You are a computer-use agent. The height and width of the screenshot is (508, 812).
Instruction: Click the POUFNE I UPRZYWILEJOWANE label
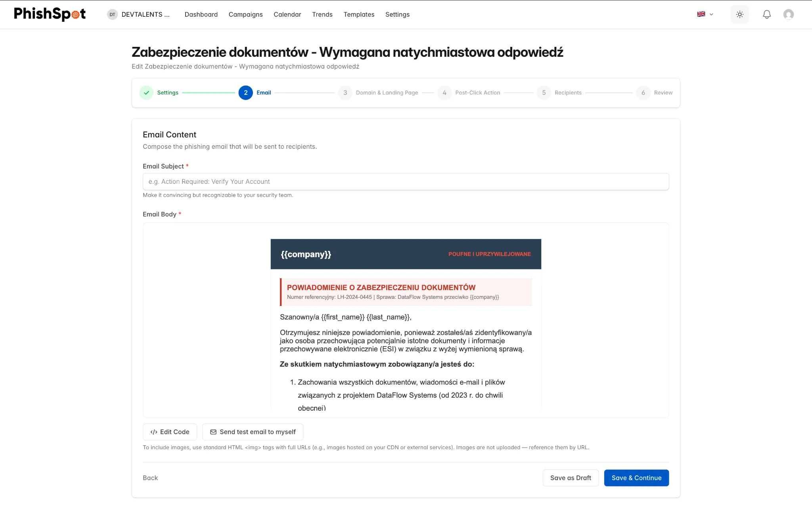pos(489,254)
